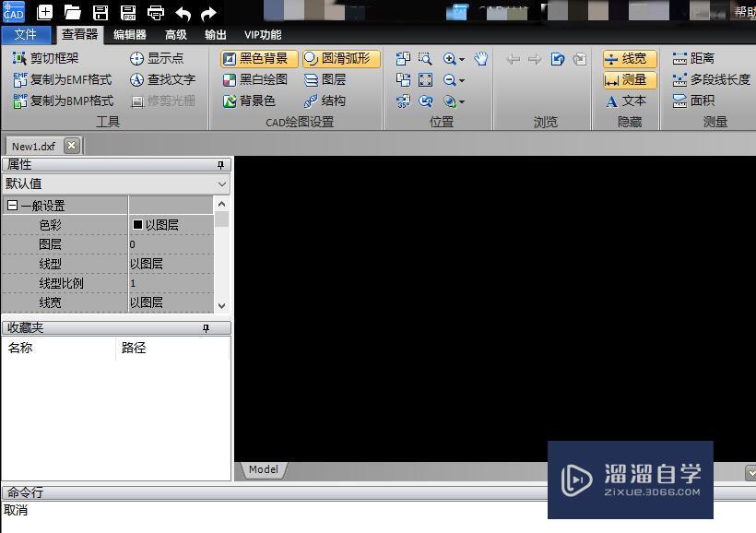Screen dimensions: 756x533
Task: Open the 背景色 background color picker
Action: [254, 101]
